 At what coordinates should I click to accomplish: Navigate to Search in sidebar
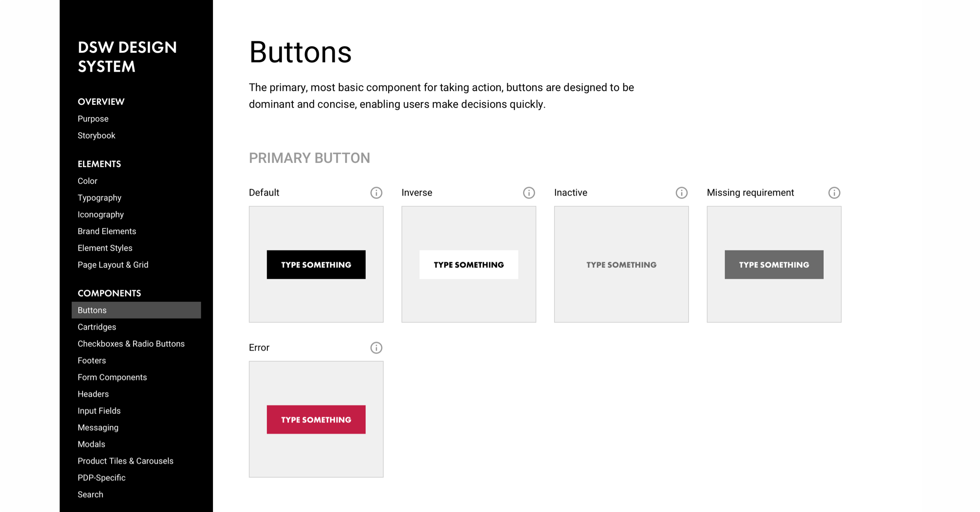click(90, 495)
